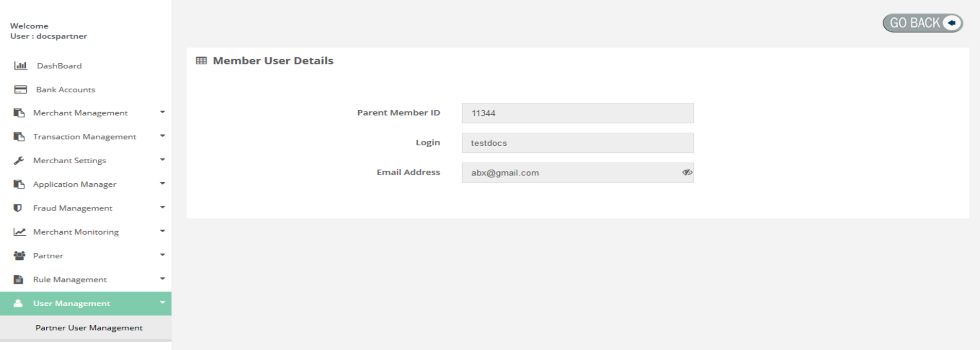Expand the Transaction Management dropdown arrow
Image resolution: width=980 pixels, height=350 pixels.
162,136
